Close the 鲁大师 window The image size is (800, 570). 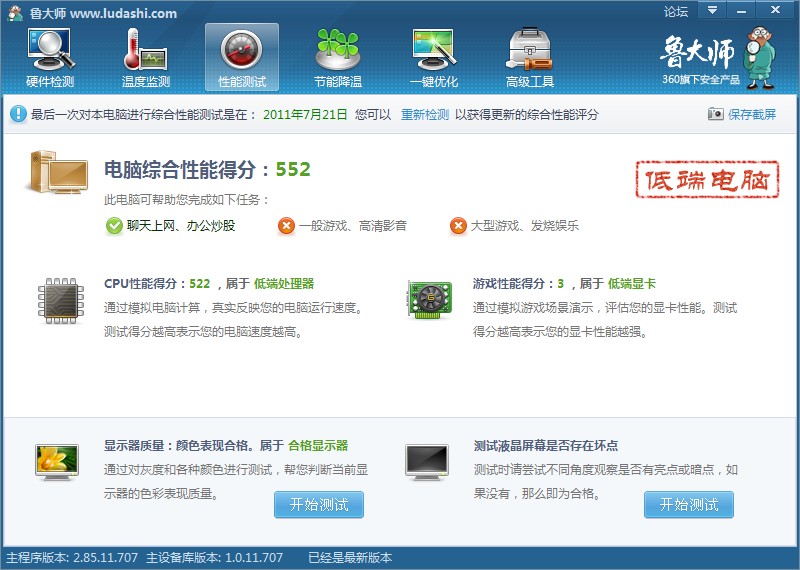tap(776, 10)
